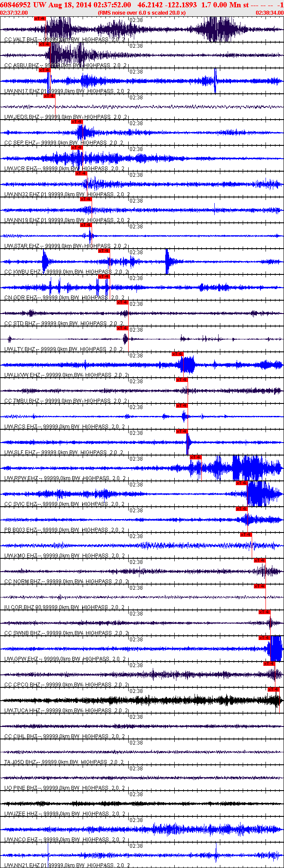Click the red pick flag on CC STD trace
Viewport: 284px width, 868px height.
[x=123, y=302]
